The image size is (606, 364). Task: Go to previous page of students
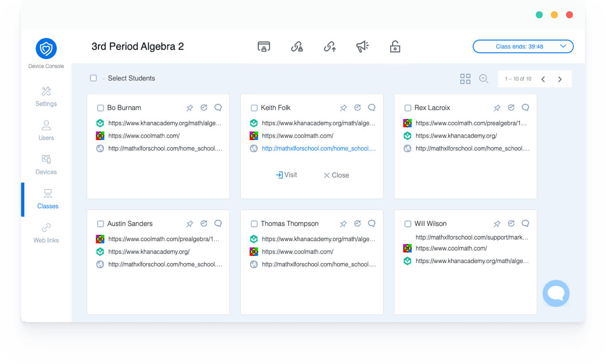543,79
